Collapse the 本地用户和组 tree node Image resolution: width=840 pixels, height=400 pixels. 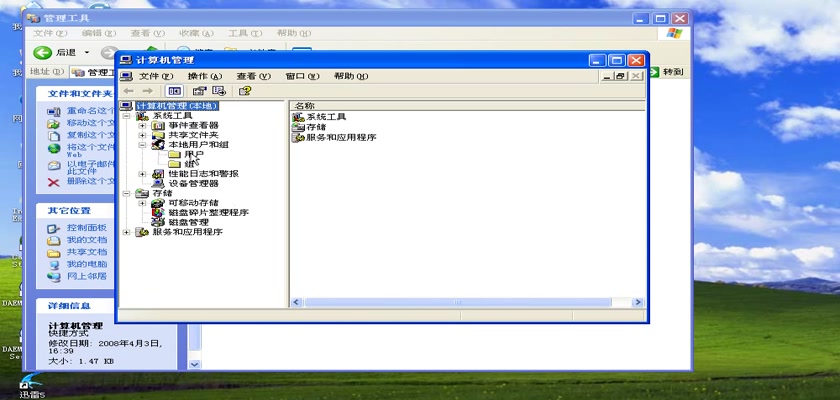point(142,145)
